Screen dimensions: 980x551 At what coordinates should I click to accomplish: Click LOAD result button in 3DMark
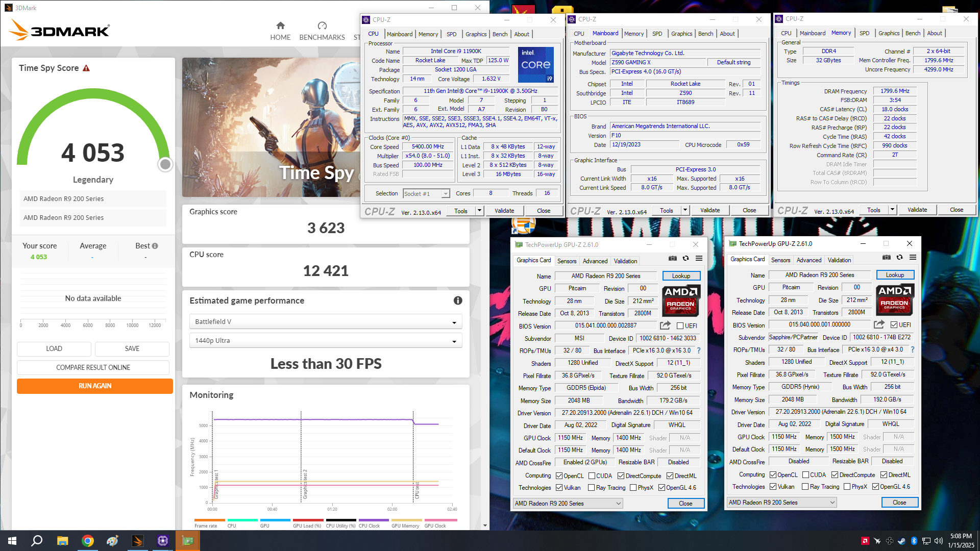[54, 349]
